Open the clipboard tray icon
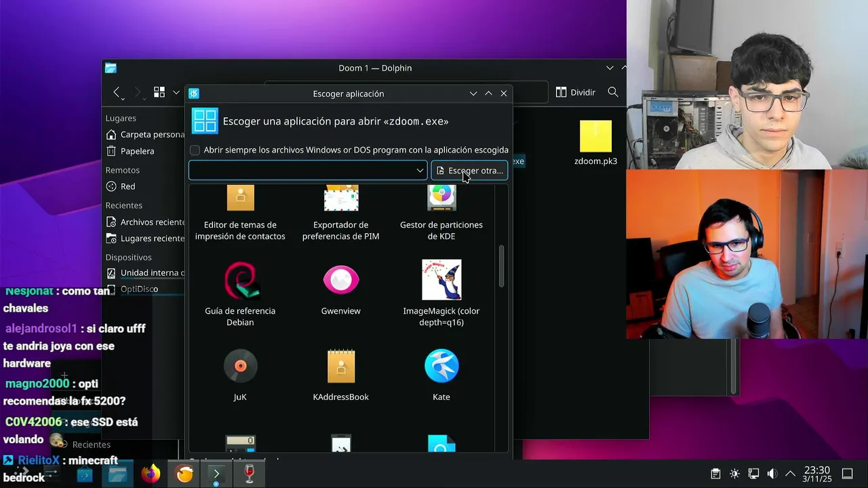 [715, 474]
